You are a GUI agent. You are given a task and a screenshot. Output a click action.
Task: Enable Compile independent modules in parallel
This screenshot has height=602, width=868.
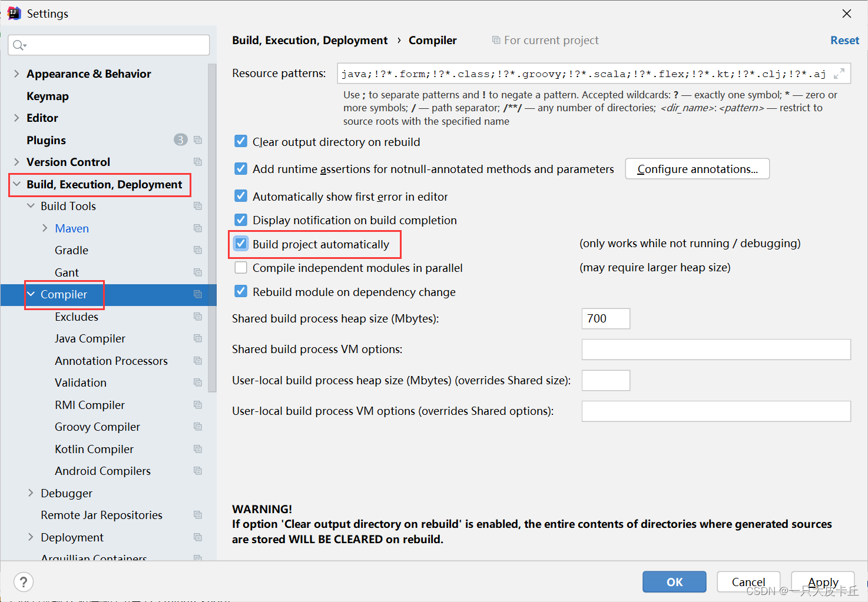[x=241, y=268]
